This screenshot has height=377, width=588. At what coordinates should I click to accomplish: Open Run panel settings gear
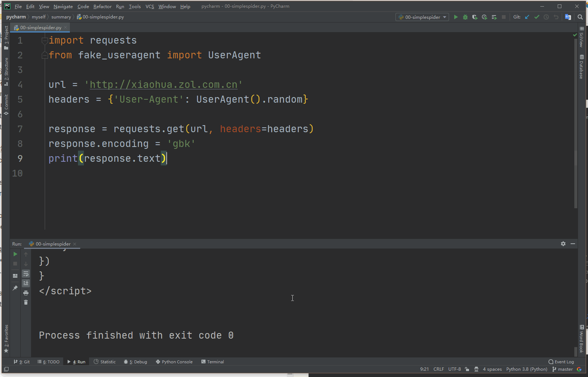click(x=563, y=244)
